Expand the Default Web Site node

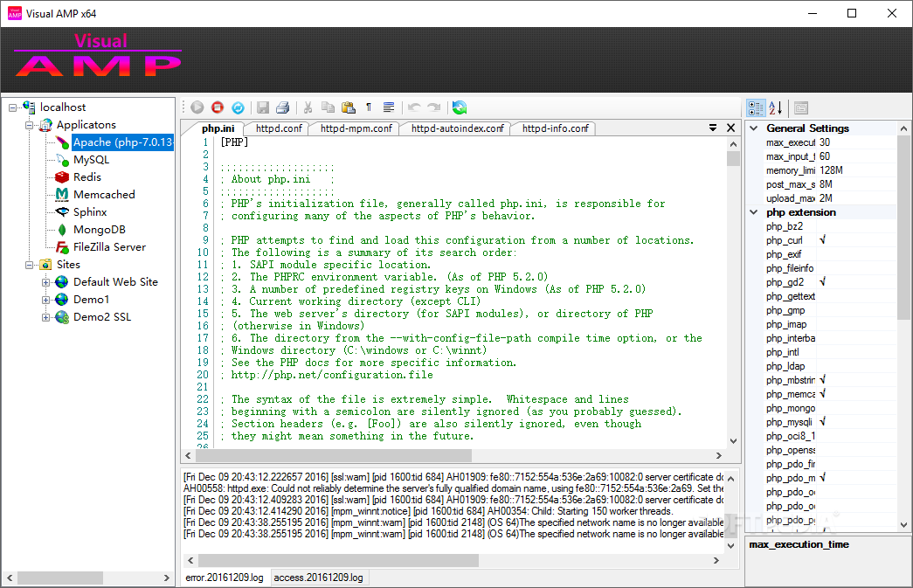pos(45,282)
